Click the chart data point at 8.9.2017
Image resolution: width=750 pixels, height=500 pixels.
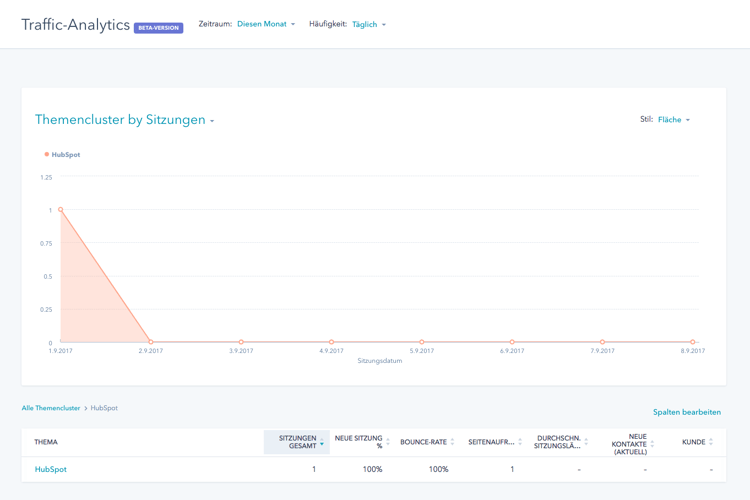[x=693, y=342]
